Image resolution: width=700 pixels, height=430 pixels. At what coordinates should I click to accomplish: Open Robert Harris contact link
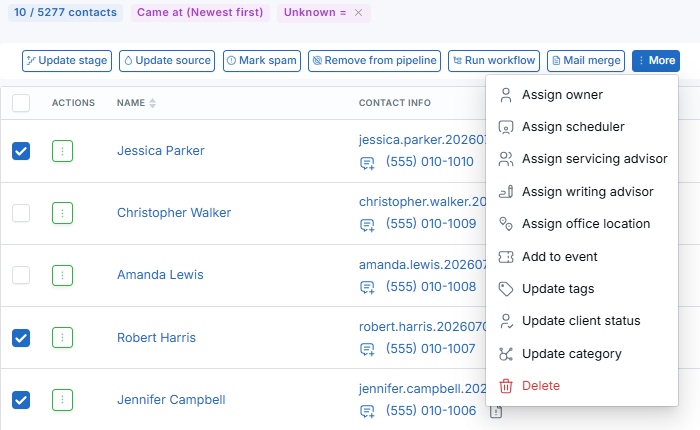tap(156, 338)
